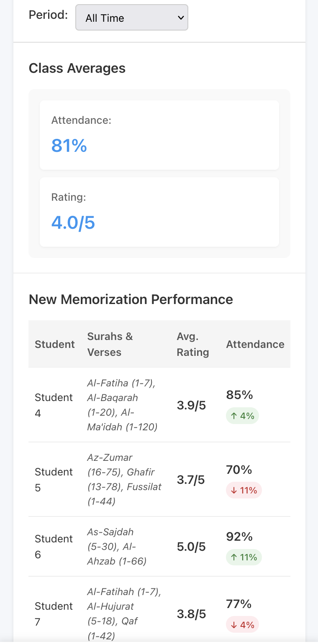Click the Class Averages section heading
318x644 pixels.
[77, 68]
